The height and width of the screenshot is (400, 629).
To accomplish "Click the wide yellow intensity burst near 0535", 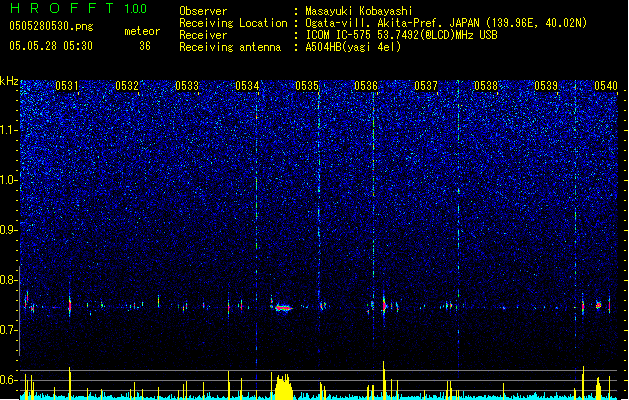I will point(284,387).
